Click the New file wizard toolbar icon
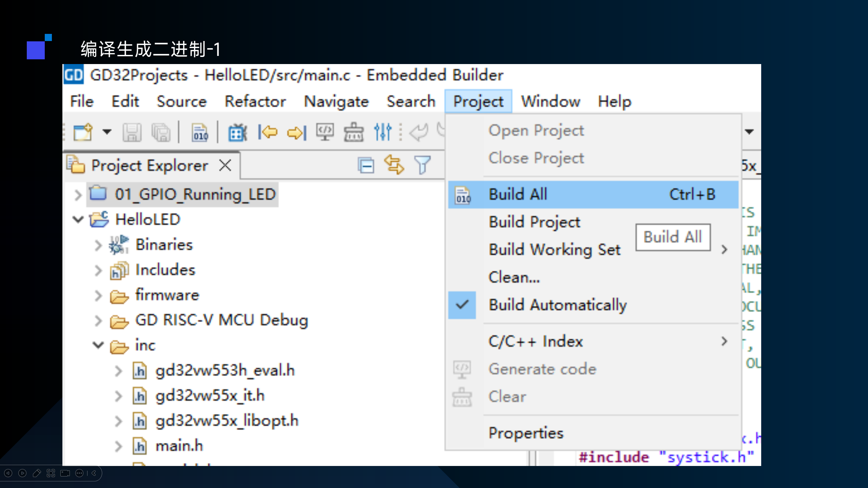868x488 pixels. [x=83, y=132]
